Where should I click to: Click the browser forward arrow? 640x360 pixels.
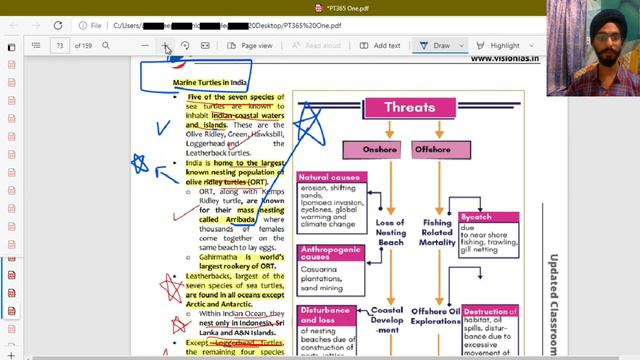point(36,26)
